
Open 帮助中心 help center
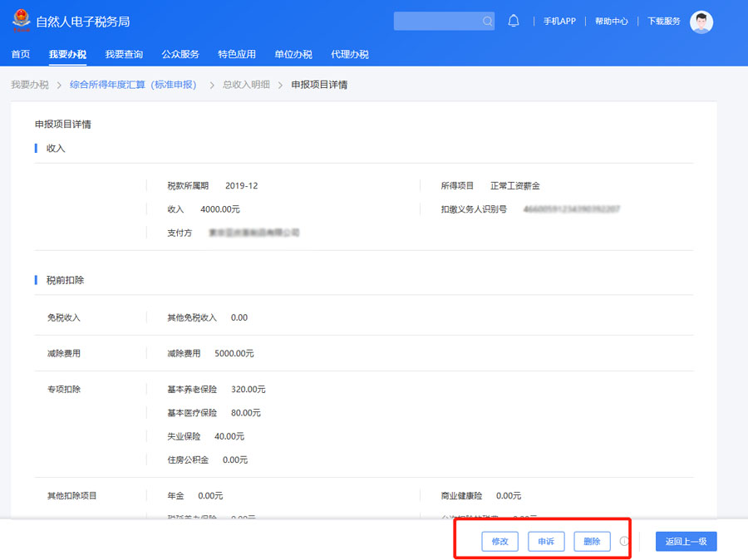(612, 22)
